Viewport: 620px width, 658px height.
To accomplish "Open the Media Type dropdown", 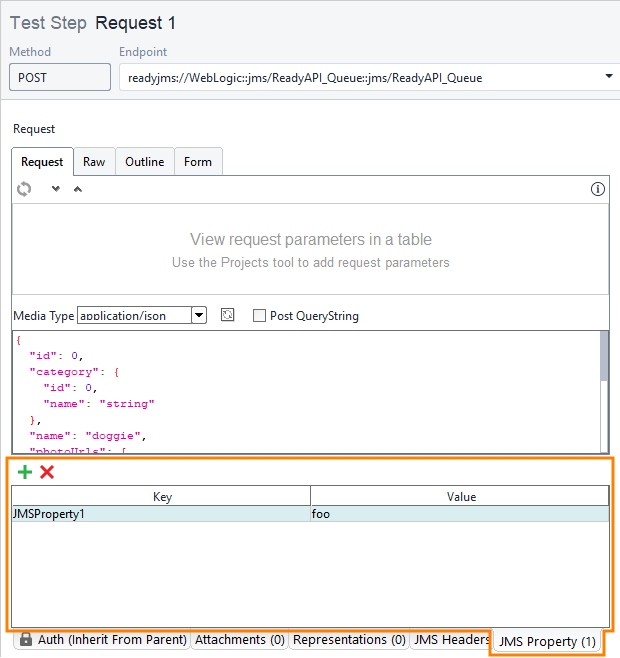I will pyautogui.click(x=198, y=315).
